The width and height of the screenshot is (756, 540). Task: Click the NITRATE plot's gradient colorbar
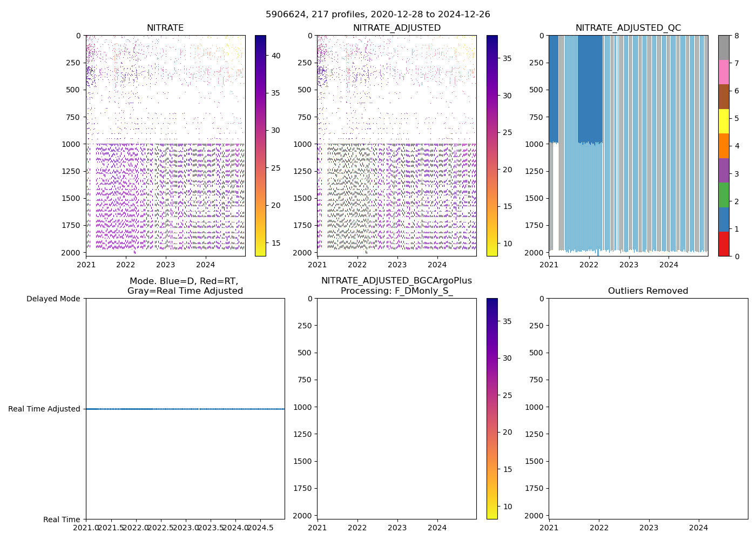pyautogui.click(x=260, y=146)
